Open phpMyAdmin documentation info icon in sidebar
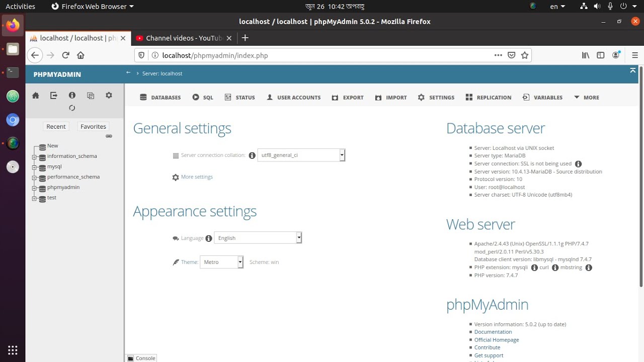 click(x=72, y=96)
